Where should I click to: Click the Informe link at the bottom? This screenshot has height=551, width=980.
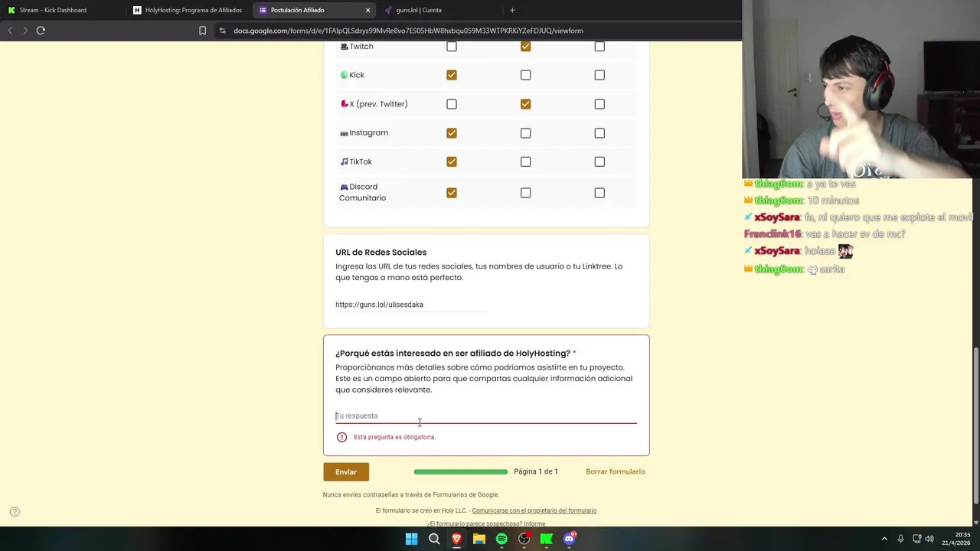pos(534,523)
